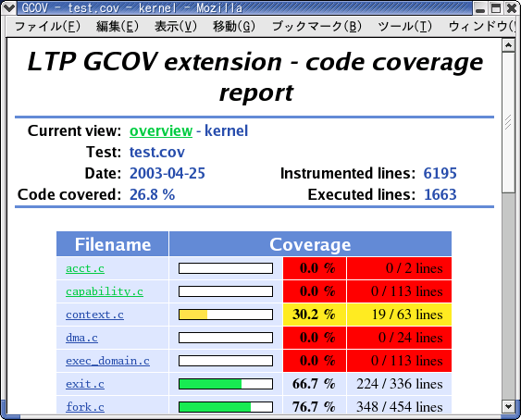
Task: Open the fork.c coverage link
Action: point(85,407)
